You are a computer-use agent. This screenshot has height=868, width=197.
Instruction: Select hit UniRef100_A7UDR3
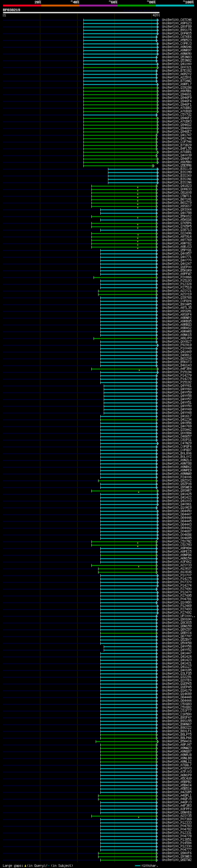coord(177,122)
